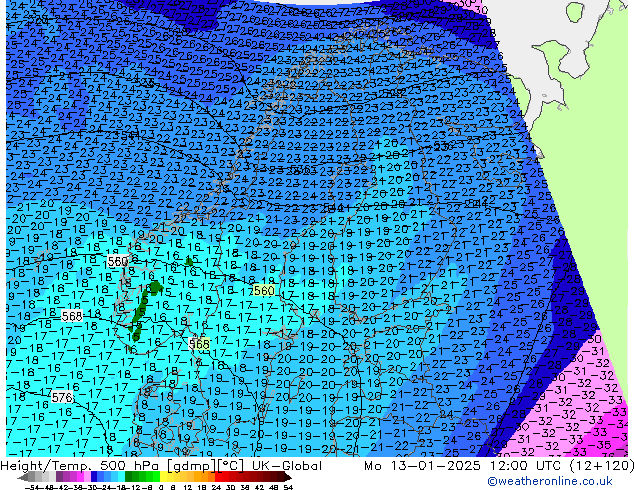Click the (12+120) forecast offset text
This screenshot has width=634, height=490.
click(602, 466)
